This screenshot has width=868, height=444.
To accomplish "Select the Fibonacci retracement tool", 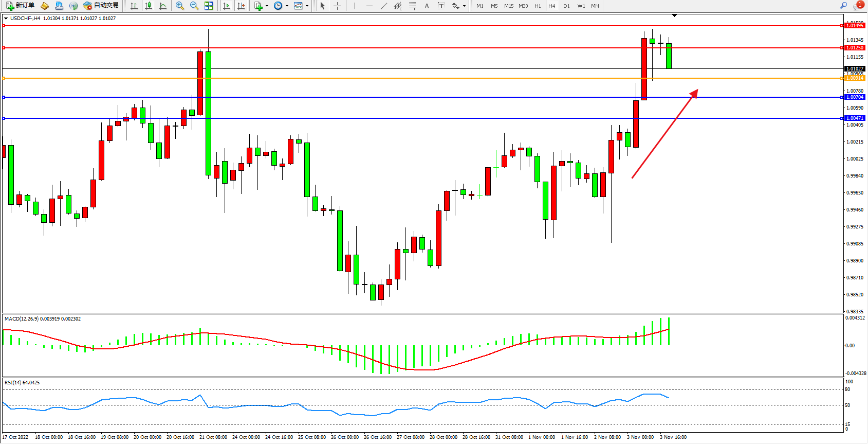I will coord(412,6).
